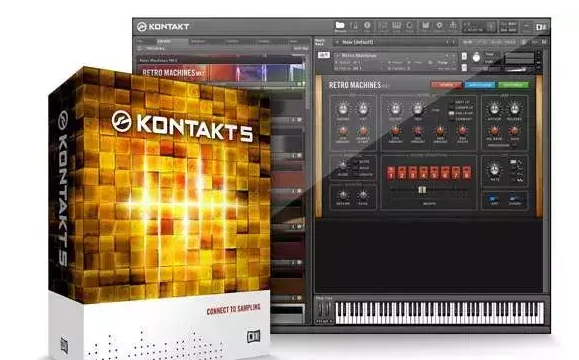
Task: Toggle the Keyboard icon in the toolbar
Action: click(396, 26)
